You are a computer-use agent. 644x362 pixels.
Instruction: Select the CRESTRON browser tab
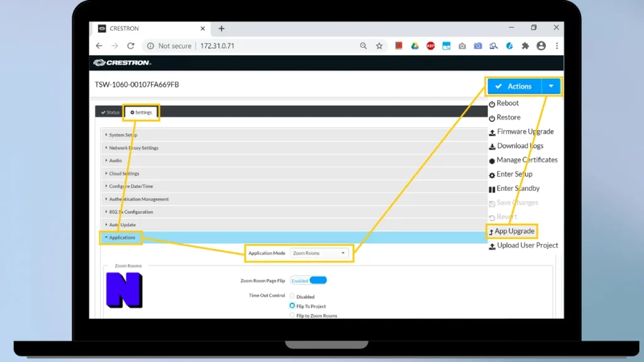point(150,28)
